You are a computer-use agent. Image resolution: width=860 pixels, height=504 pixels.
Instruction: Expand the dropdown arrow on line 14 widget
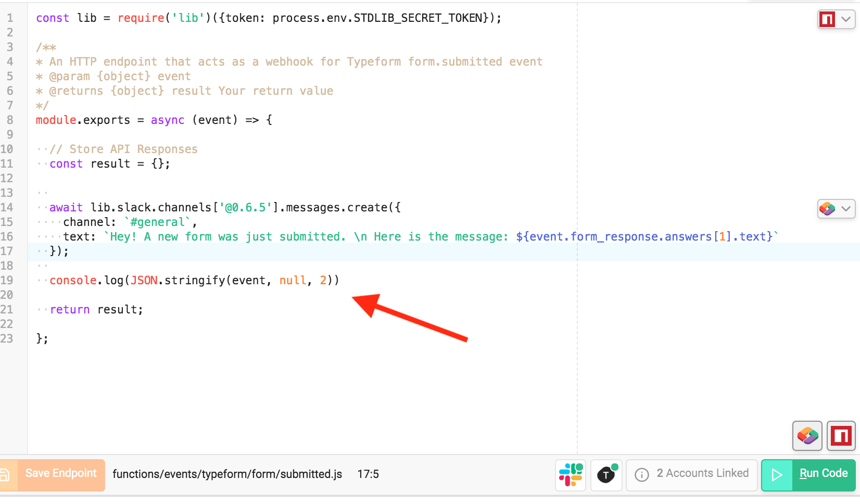[846, 209]
